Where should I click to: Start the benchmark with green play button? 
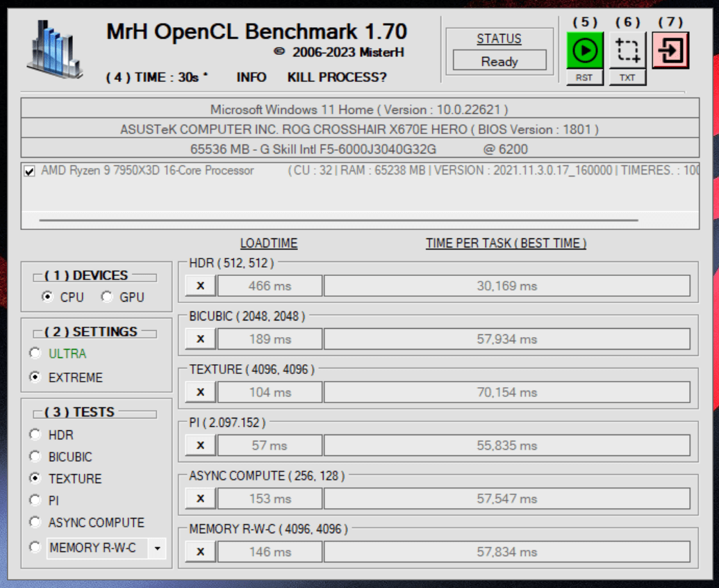coord(585,51)
